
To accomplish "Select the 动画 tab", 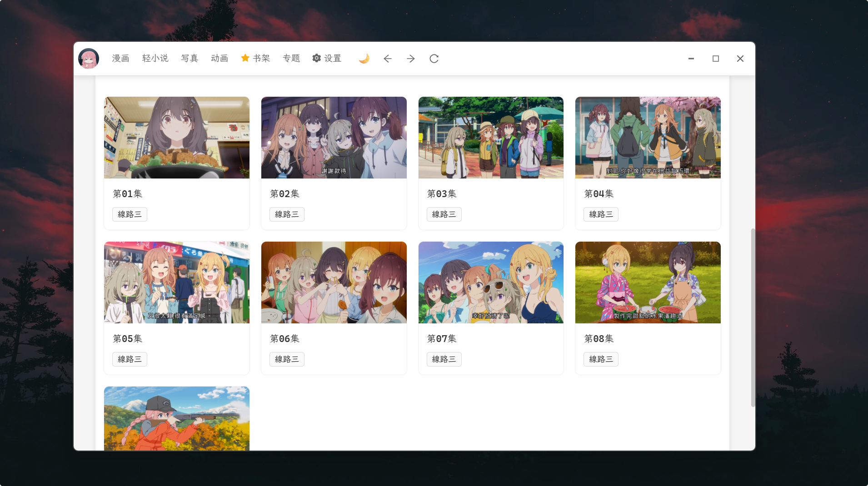I will point(219,59).
